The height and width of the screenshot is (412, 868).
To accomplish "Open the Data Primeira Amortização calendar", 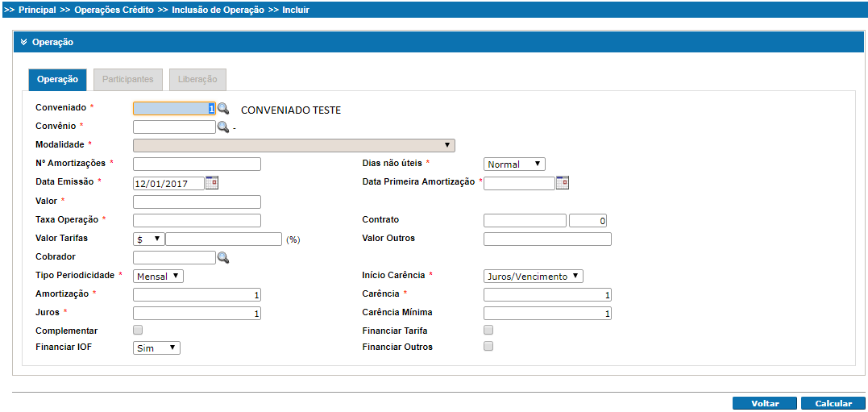I will (563, 183).
